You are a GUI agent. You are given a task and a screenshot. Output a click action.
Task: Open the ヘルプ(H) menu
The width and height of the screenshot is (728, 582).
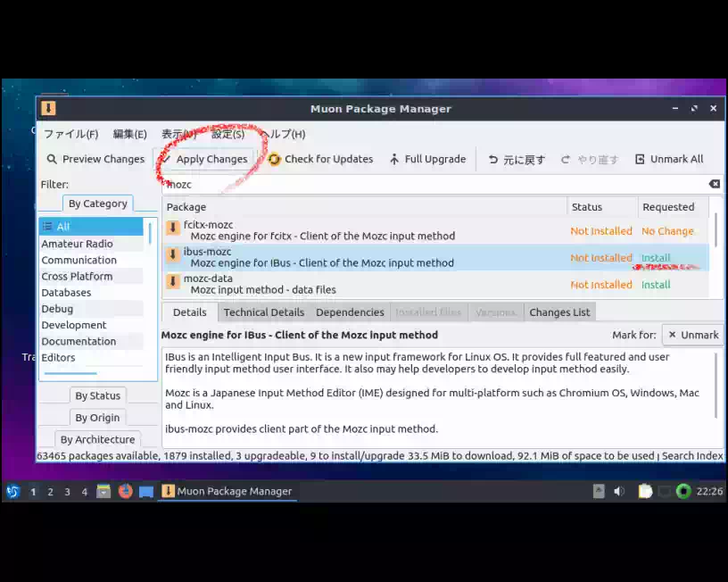(283, 134)
